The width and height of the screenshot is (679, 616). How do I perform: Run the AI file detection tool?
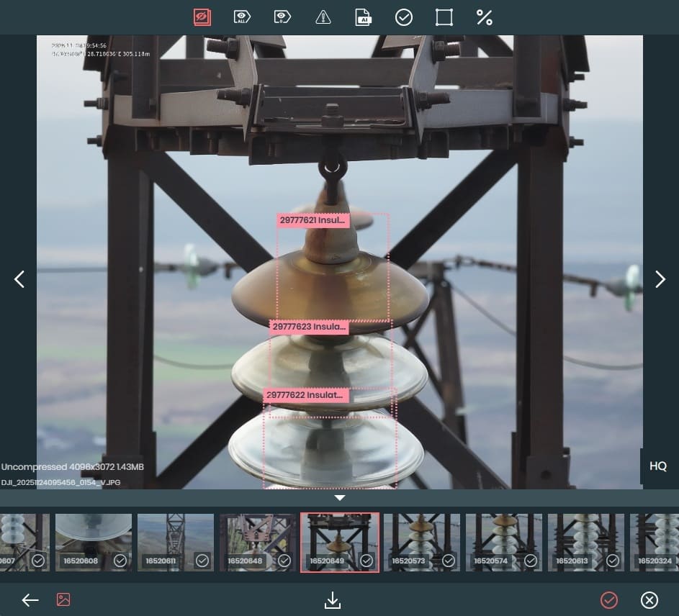[364, 17]
